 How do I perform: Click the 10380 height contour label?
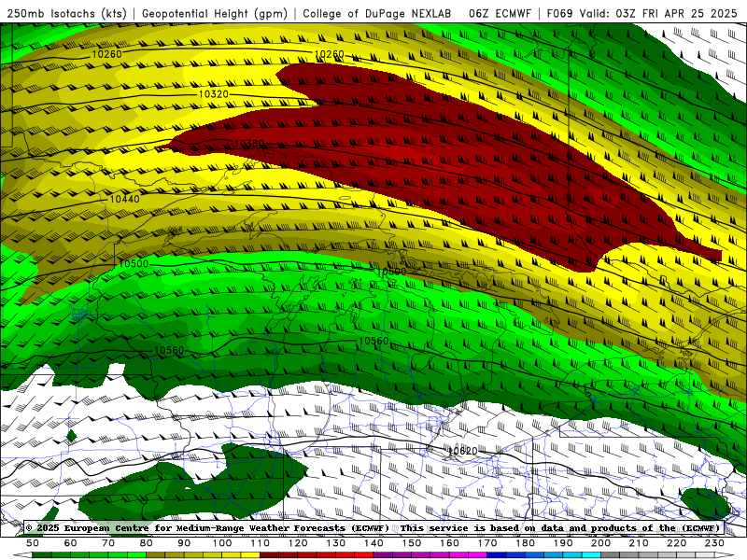pos(249,144)
